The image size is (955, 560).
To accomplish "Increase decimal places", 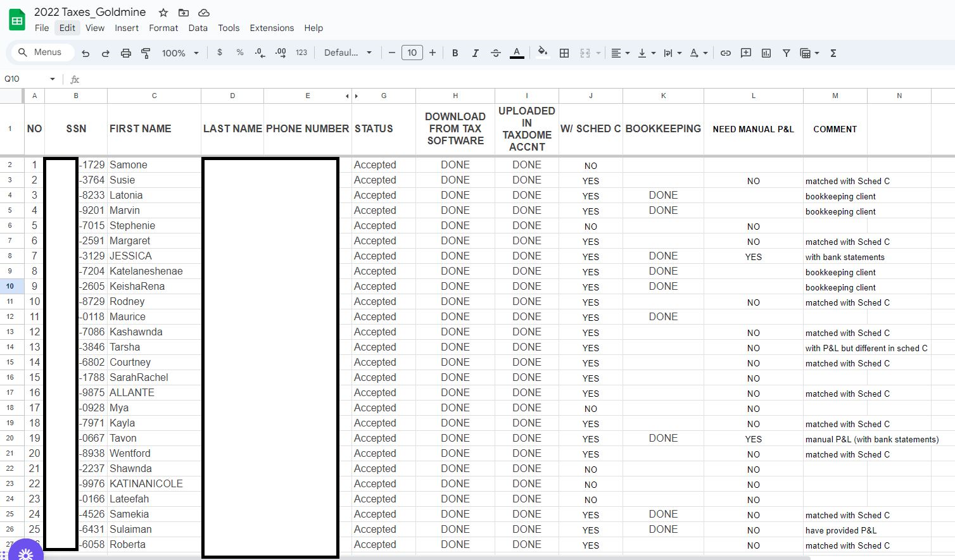I will pos(281,53).
